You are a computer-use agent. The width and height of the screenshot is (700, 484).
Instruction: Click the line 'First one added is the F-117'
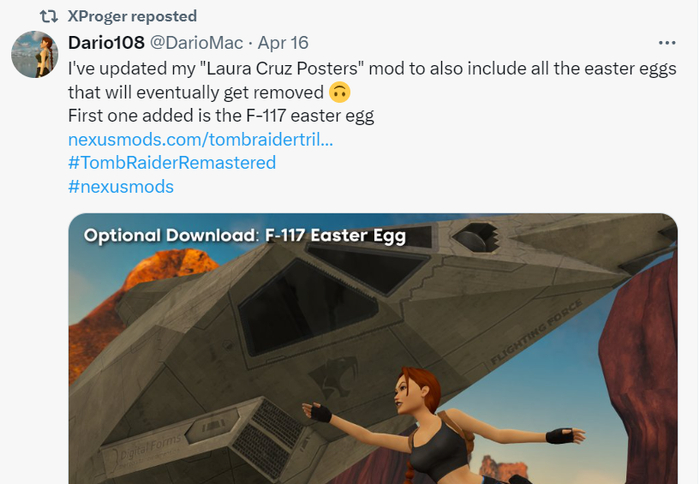point(221,116)
